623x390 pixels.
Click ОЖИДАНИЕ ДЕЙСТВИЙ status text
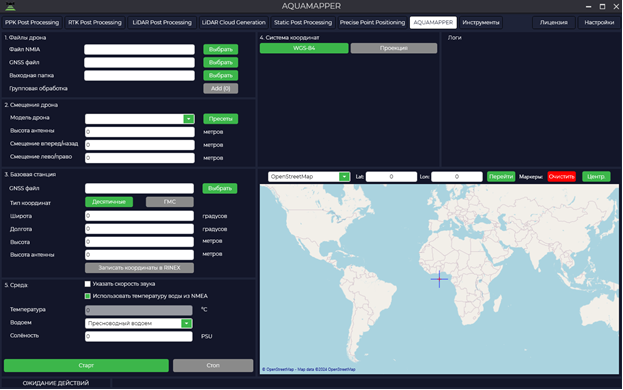click(56, 383)
